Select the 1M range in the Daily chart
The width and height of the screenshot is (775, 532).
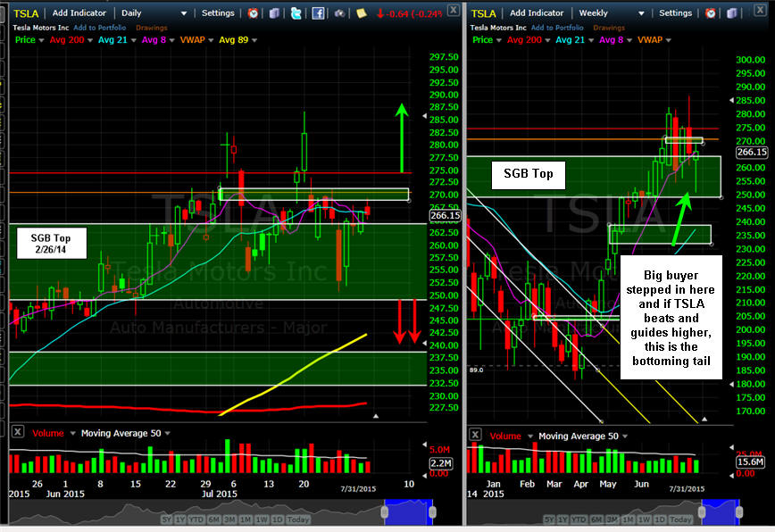coord(246,520)
